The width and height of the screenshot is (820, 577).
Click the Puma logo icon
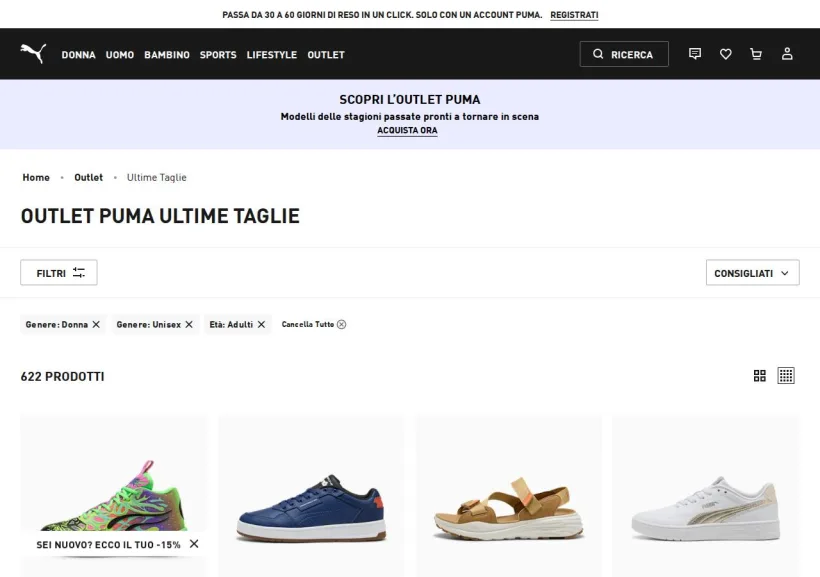click(x=33, y=53)
